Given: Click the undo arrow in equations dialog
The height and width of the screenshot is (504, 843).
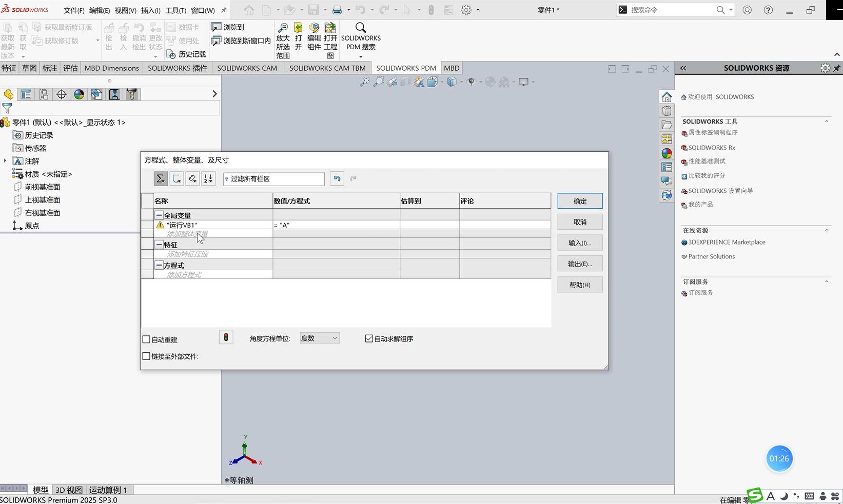Looking at the screenshot, I should [337, 178].
